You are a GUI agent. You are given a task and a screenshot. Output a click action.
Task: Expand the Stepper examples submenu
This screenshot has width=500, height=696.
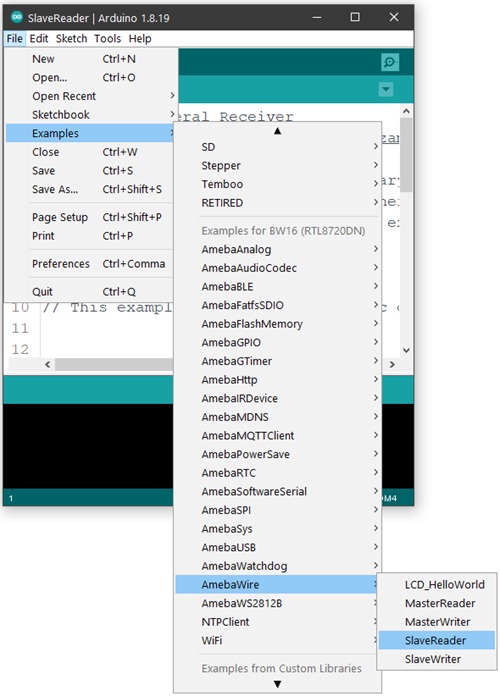pyautogui.click(x=278, y=166)
